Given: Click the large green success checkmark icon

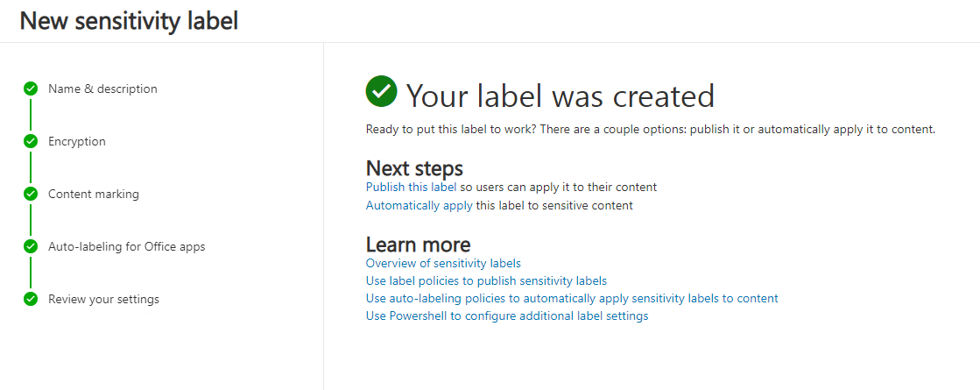Looking at the screenshot, I should (x=381, y=91).
